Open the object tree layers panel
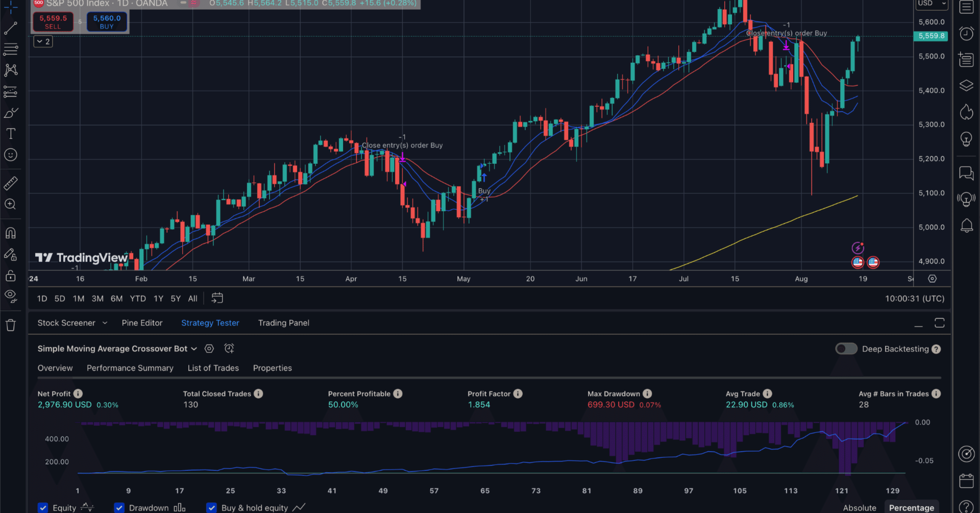Image resolution: width=980 pixels, height=513 pixels. (966, 85)
